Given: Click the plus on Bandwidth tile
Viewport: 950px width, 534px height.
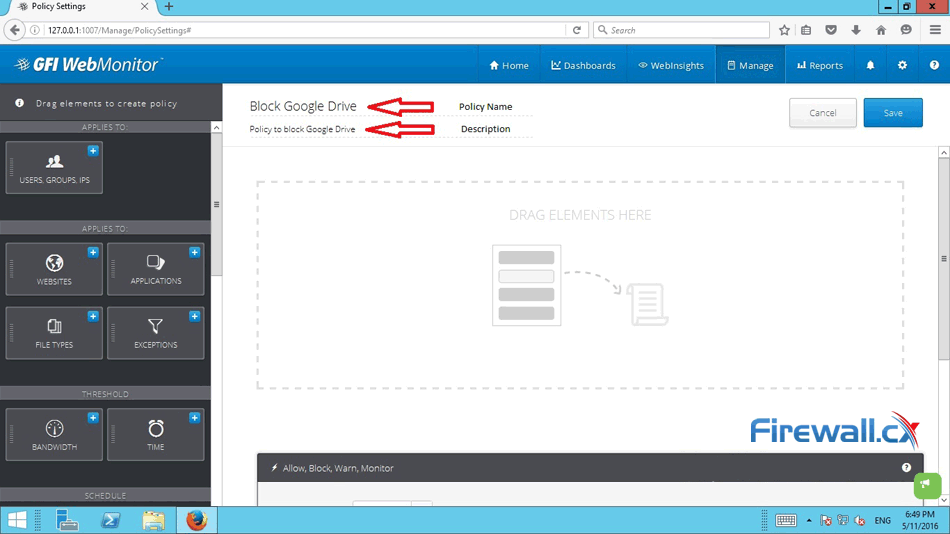Looking at the screenshot, I should click(x=93, y=418).
